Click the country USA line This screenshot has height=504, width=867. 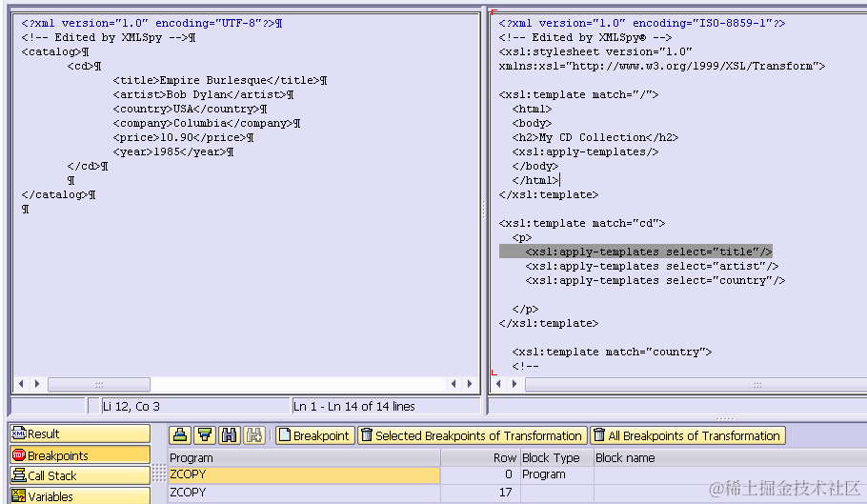[190, 109]
